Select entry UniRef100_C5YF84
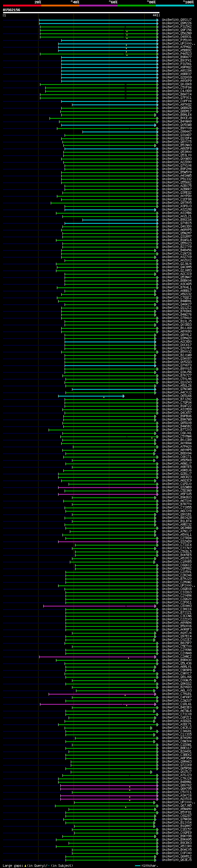 click(176, 88)
